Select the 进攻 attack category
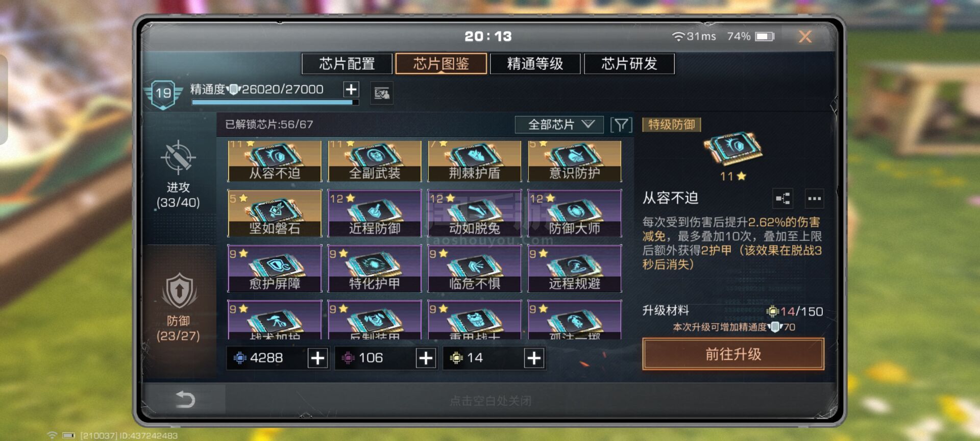Screen dimensions: 980x441 pos(178,175)
